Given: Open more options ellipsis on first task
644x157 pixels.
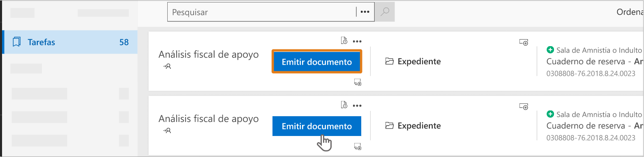Looking at the screenshot, I should coord(357,41).
